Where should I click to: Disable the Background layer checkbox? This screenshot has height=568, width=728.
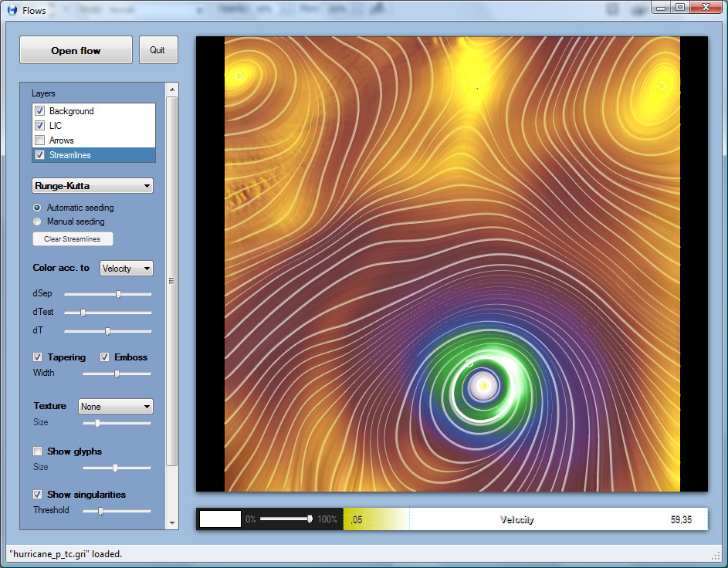tap(39, 111)
